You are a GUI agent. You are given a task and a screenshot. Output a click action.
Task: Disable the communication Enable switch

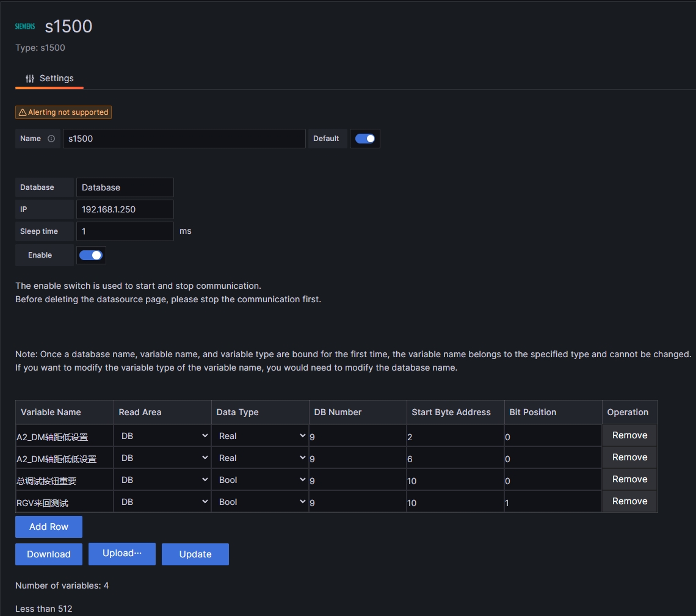click(91, 255)
